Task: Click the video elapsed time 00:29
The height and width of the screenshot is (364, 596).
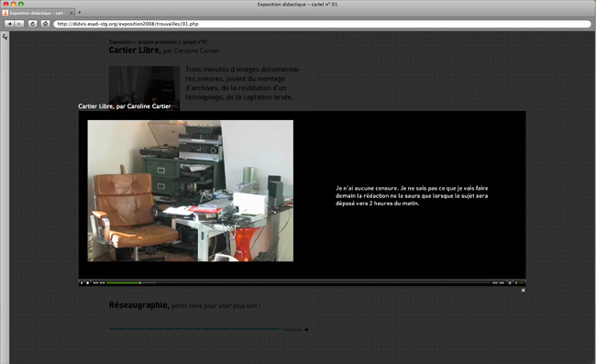Action: 99,282
